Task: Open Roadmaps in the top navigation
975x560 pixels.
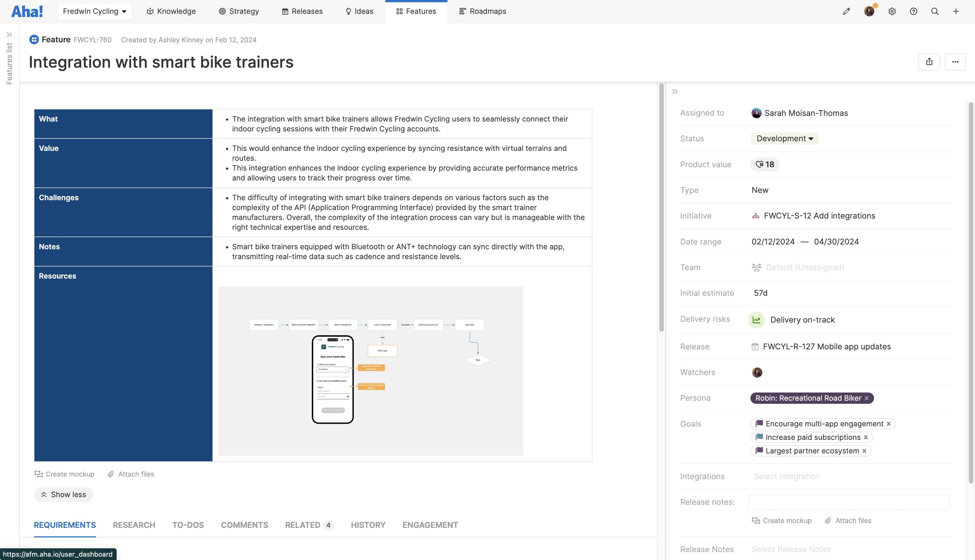Action: pyautogui.click(x=482, y=11)
